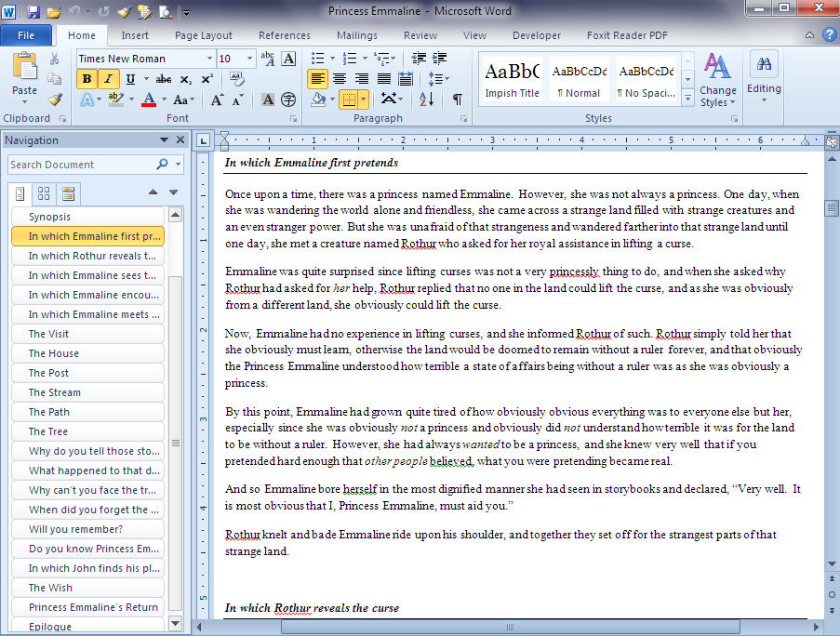The image size is (840, 636).
Task: Open Change Styles dropdown
Action: tap(718, 80)
